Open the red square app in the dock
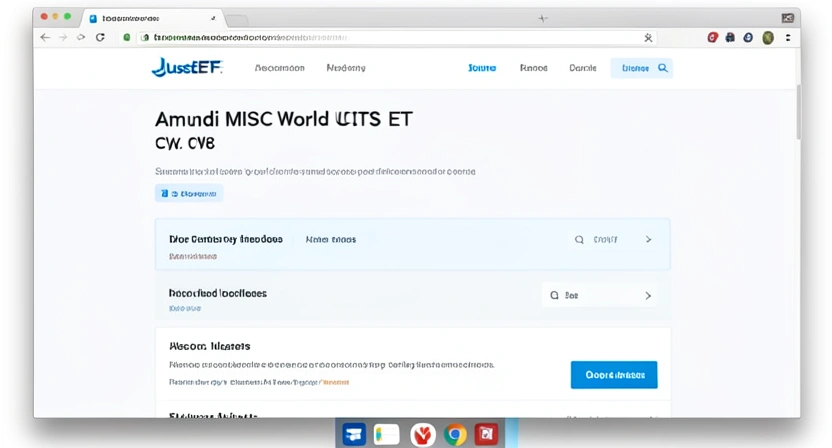 coord(487,434)
